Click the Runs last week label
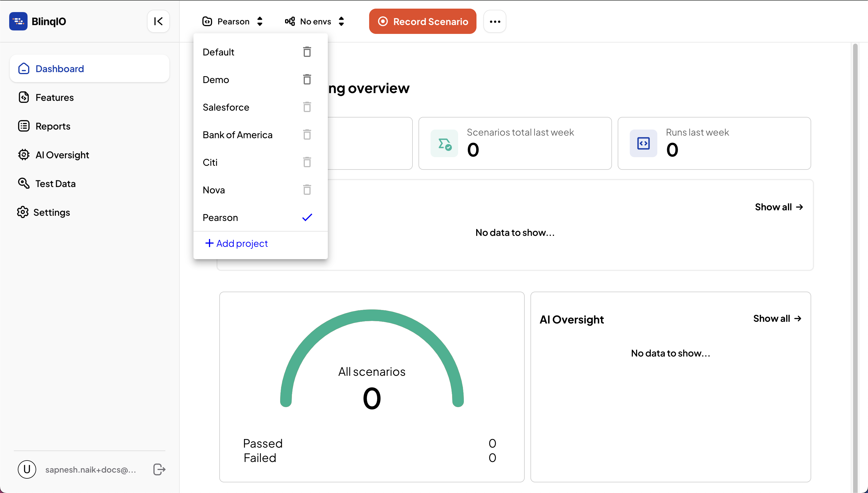Viewport: 868px width, 493px height. tap(697, 132)
